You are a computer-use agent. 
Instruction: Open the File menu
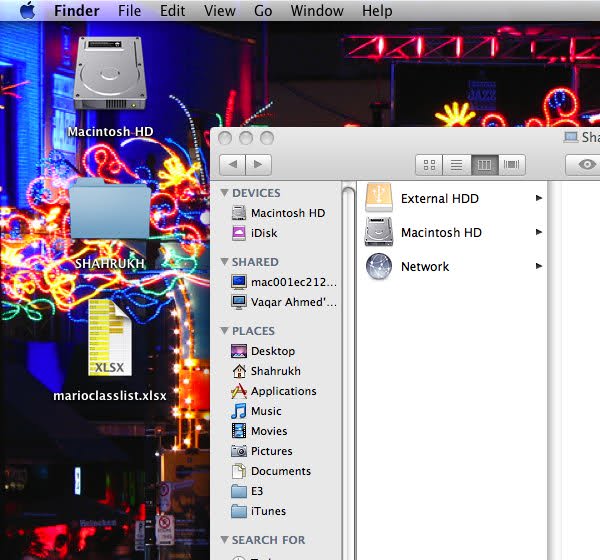[129, 11]
